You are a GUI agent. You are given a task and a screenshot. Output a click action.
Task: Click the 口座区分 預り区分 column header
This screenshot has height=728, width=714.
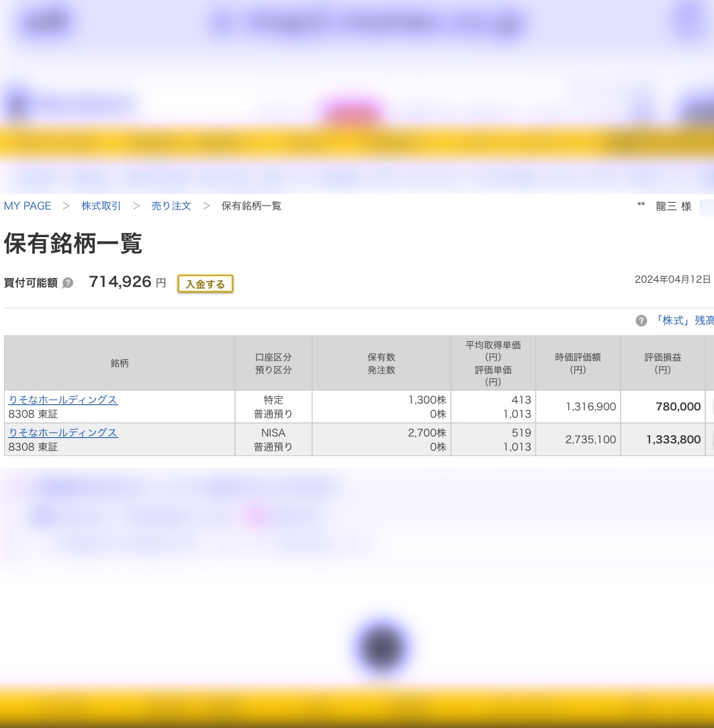click(273, 363)
